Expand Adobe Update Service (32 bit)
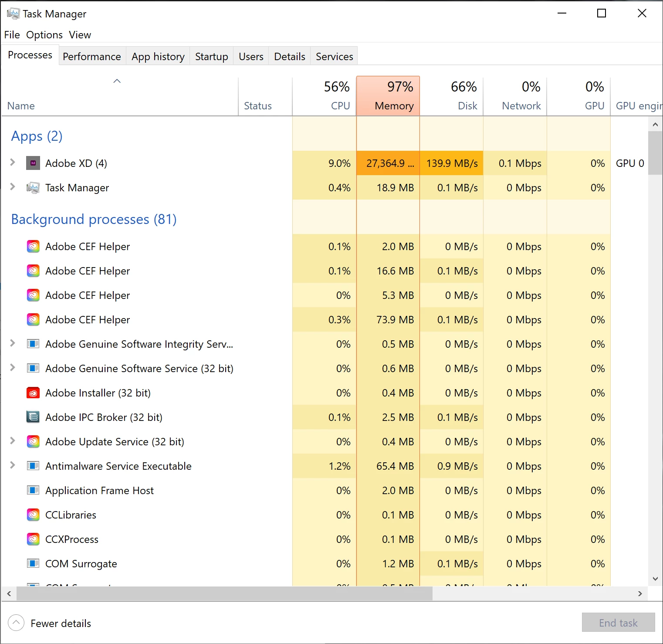Image resolution: width=663 pixels, height=644 pixels. pyautogui.click(x=13, y=441)
